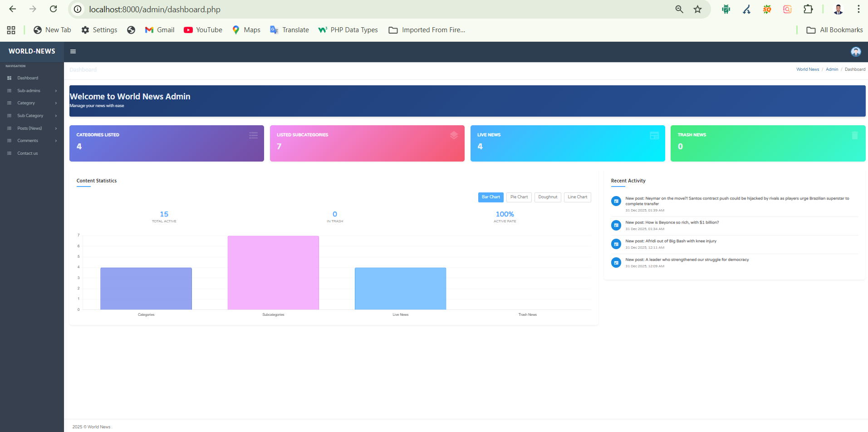Click the Dashboard grid icon in sidebar
Image resolution: width=868 pixels, height=432 pixels.
(x=9, y=78)
